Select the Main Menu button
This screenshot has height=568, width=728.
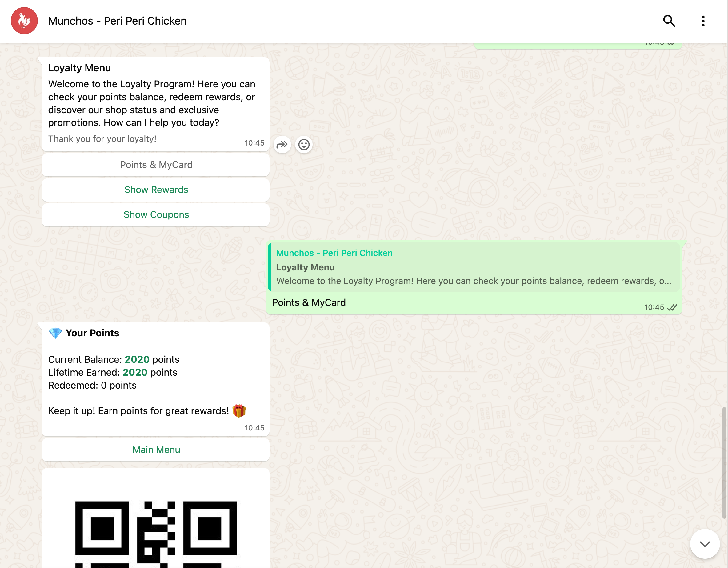tap(156, 450)
